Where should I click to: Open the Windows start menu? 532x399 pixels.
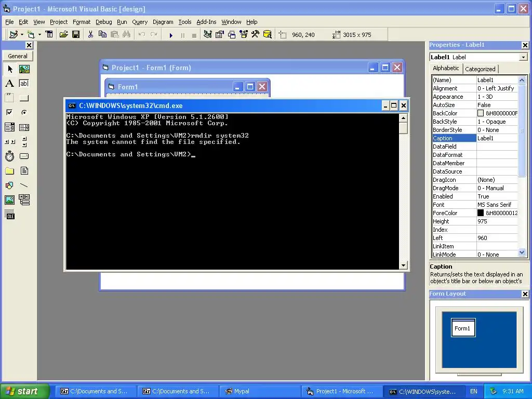[x=24, y=391]
